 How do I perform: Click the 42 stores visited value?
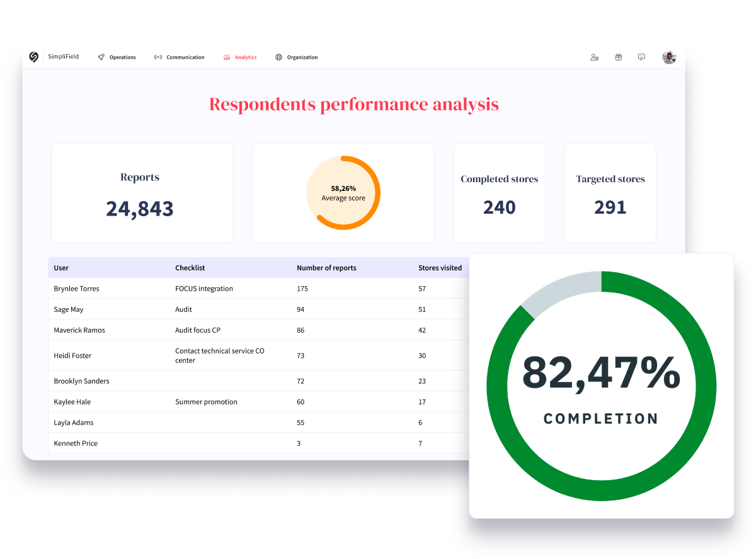pos(422,330)
